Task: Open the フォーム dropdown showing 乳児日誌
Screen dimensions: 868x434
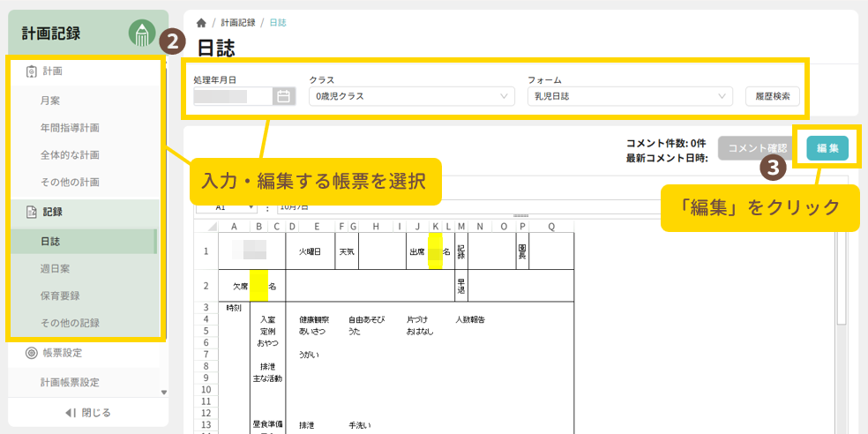Action: pos(630,96)
